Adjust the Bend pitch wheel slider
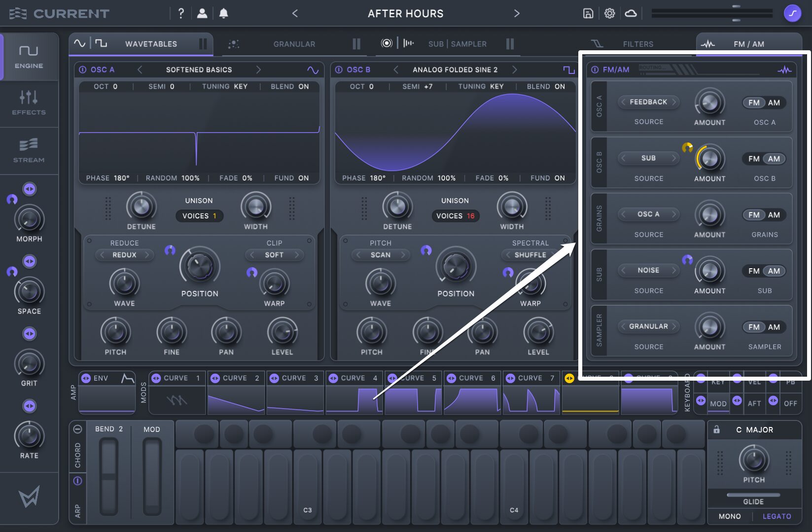This screenshot has width=812, height=532. click(108, 476)
